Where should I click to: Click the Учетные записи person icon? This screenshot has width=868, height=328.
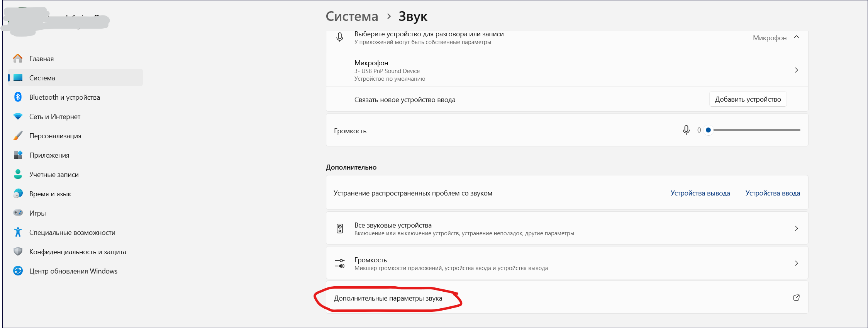pyautogui.click(x=18, y=174)
